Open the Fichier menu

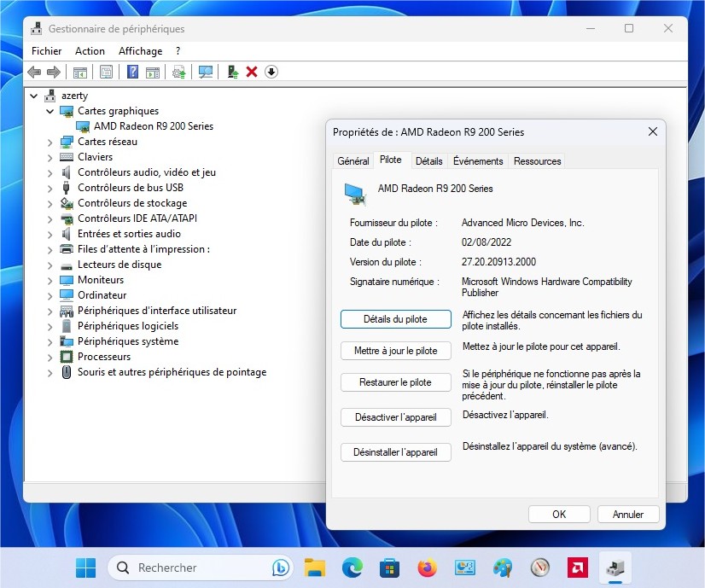coord(46,51)
